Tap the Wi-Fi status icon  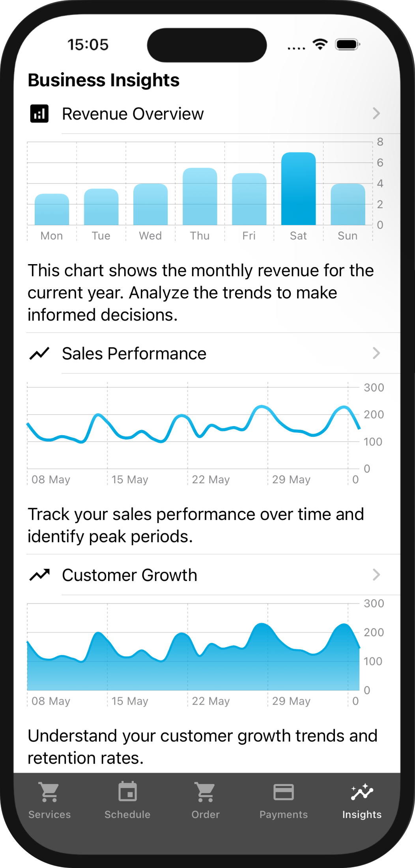point(320,44)
